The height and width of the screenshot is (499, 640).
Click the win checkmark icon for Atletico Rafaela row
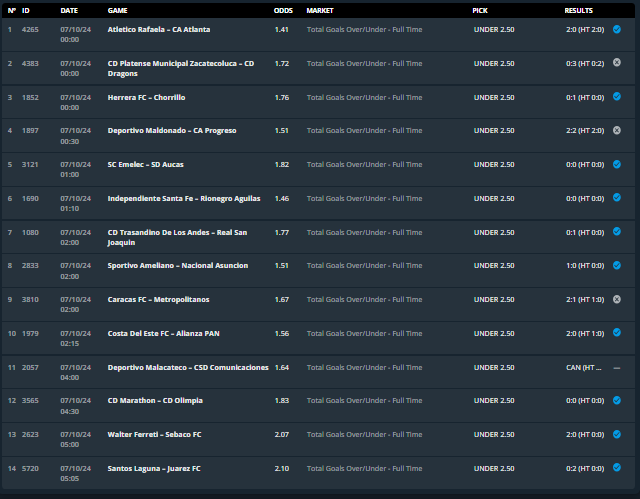(x=617, y=29)
